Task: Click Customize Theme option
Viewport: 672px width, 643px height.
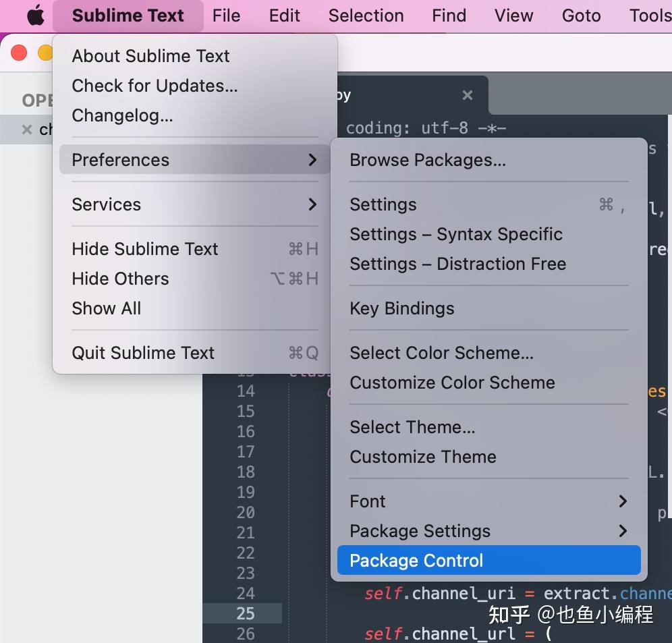Action: 422,457
